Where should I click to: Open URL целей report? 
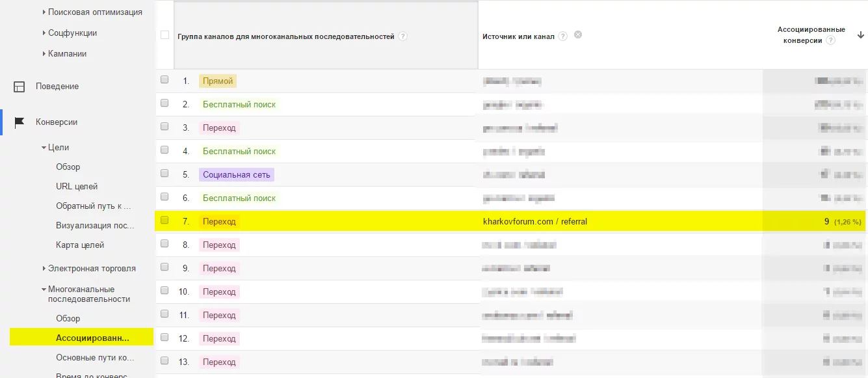tap(77, 187)
